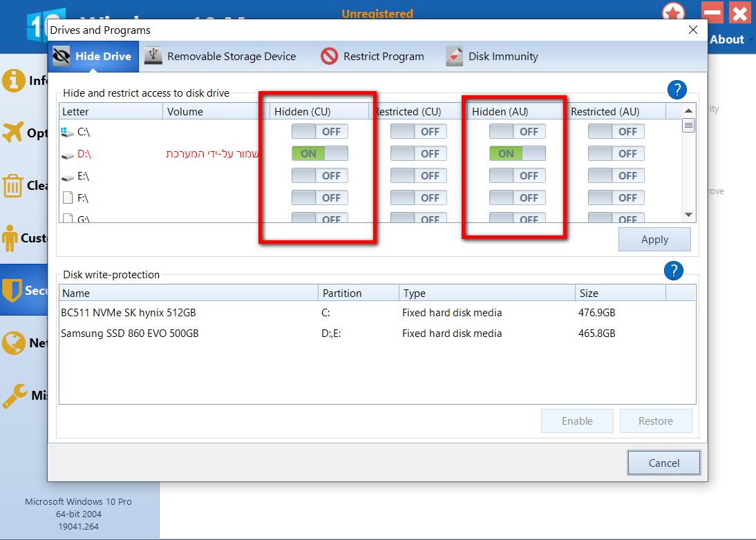
Task: Click the red prohibition Restrict Program icon
Action: click(x=330, y=57)
